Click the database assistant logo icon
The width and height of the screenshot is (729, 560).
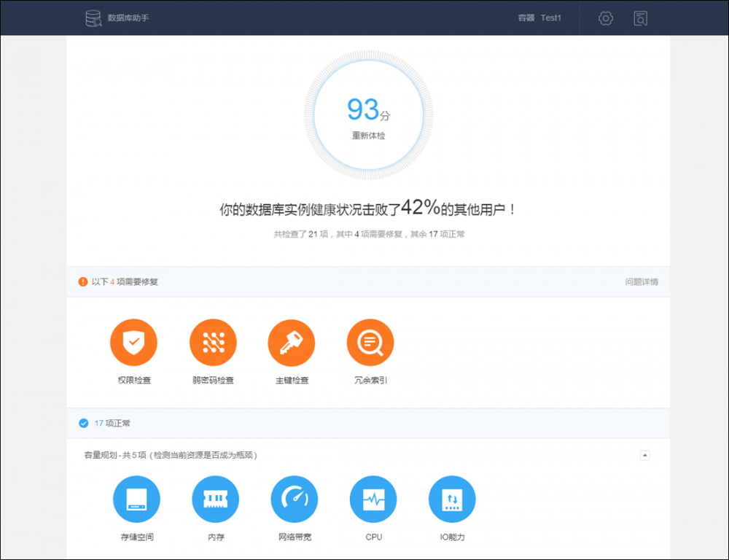[x=93, y=17]
